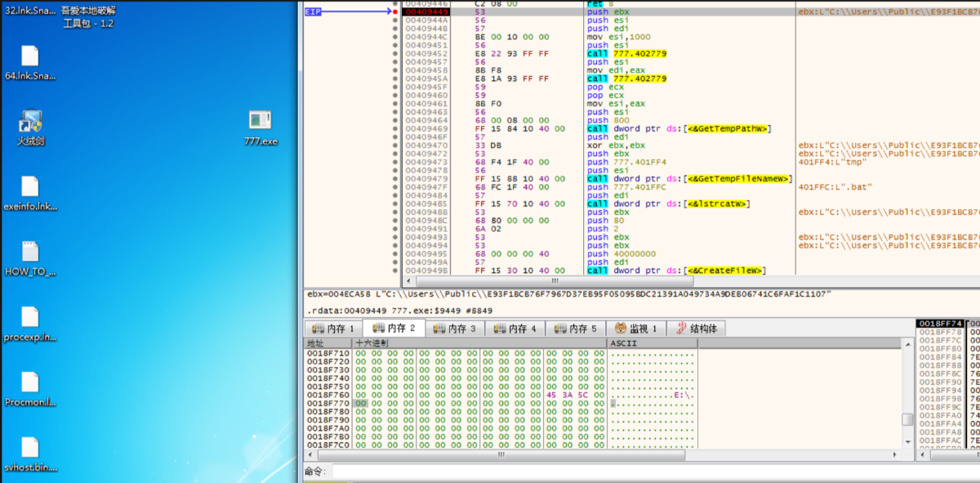Select the HOW_TO_ text file icon
Viewport: 980px width, 483px height.
[x=30, y=253]
